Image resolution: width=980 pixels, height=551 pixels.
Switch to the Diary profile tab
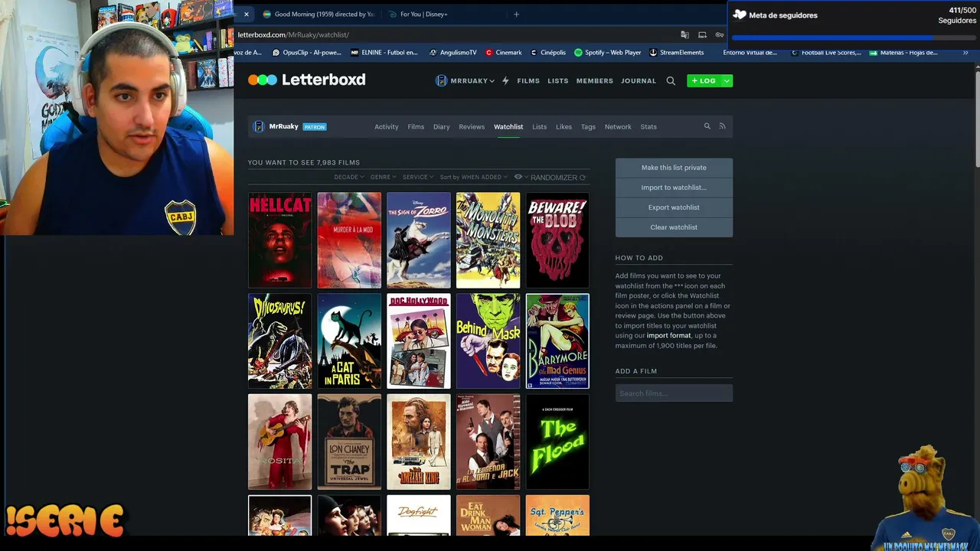pyautogui.click(x=442, y=127)
